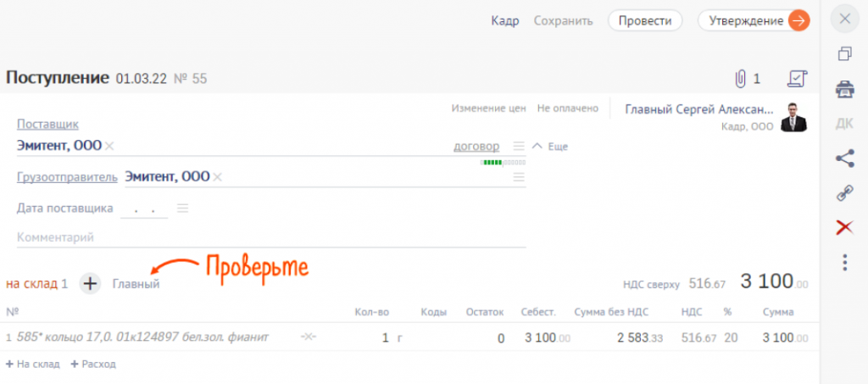The height and width of the screenshot is (384, 868).
Task: Remove Эмитент, ООО from Поставщик field
Action: coord(108,147)
